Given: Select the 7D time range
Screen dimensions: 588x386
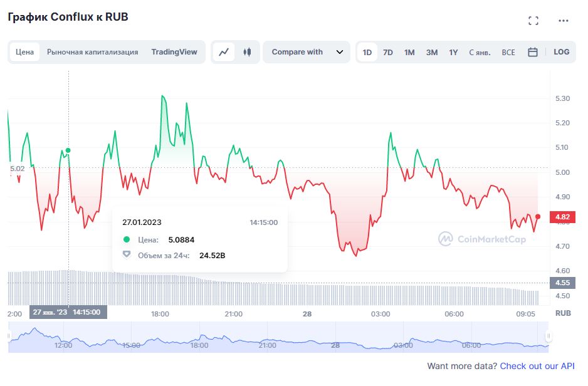Looking at the screenshot, I should (x=388, y=52).
